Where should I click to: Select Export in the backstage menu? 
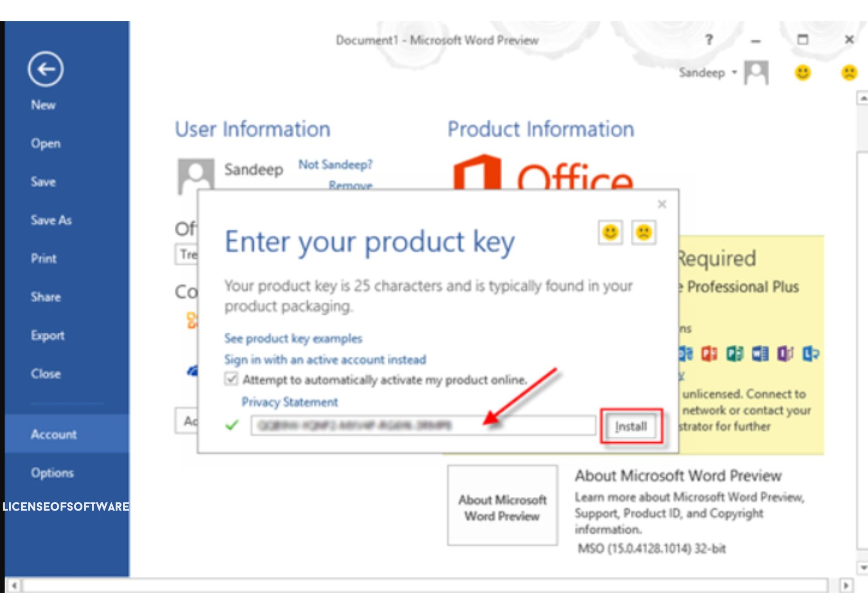click(47, 335)
